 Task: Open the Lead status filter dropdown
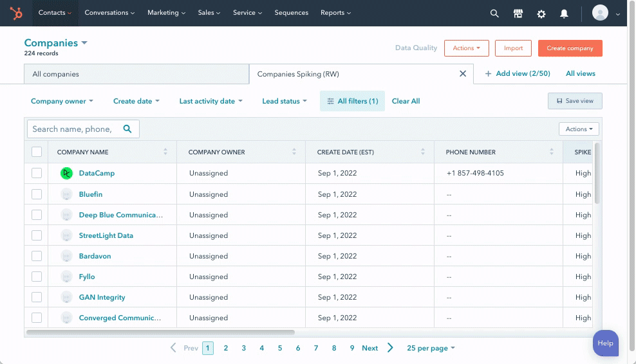pos(285,101)
